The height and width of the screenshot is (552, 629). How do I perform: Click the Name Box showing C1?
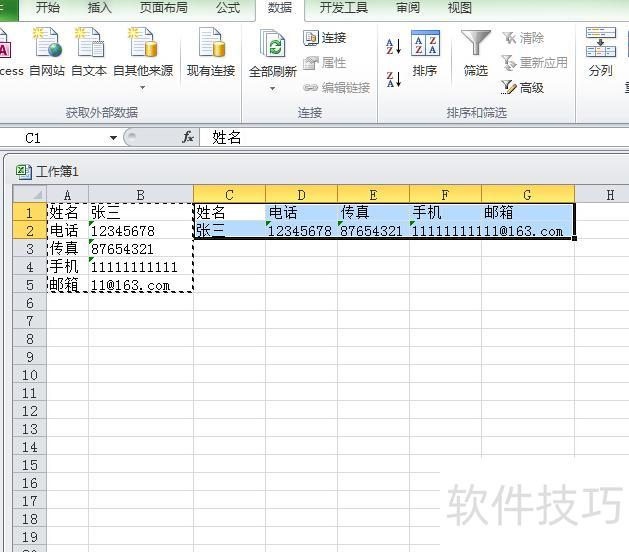tap(54, 138)
